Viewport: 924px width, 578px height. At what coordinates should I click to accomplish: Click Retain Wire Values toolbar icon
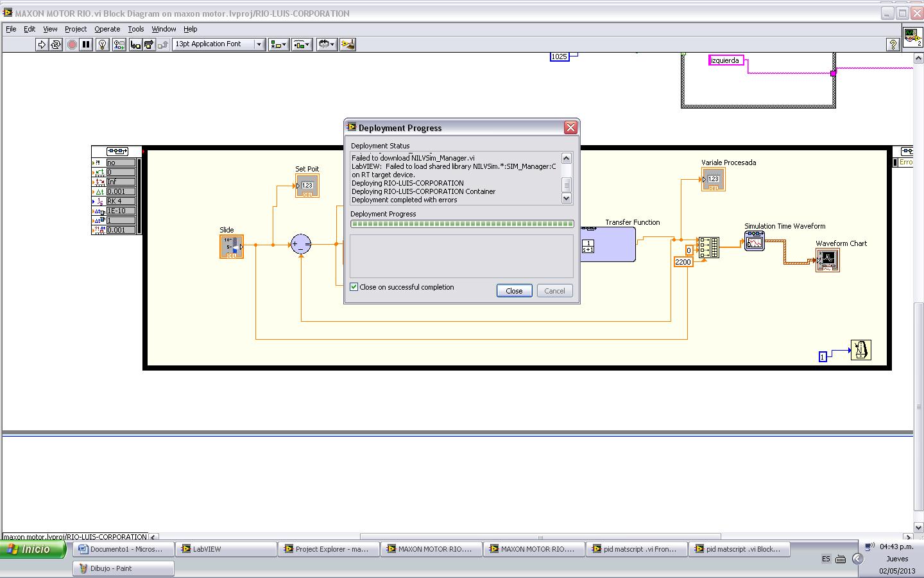pyautogui.click(x=119, y=44)
